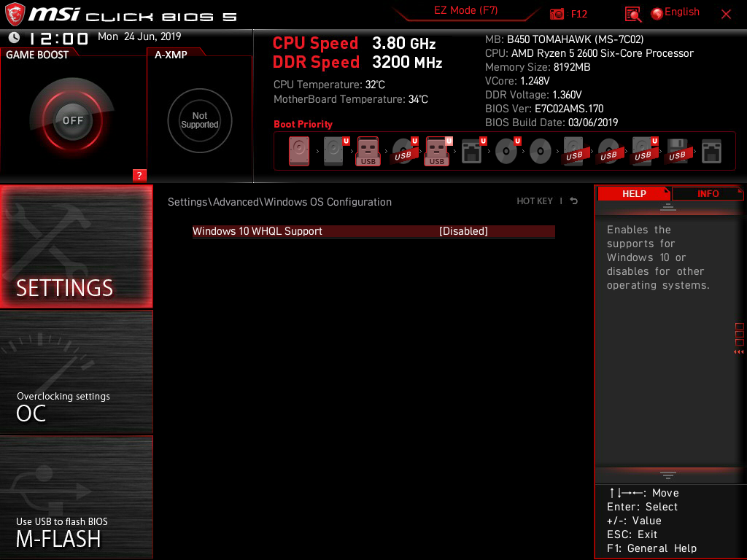
Task: Click the Settings\Advanced breadcrumb path
Action: point(279,202)
